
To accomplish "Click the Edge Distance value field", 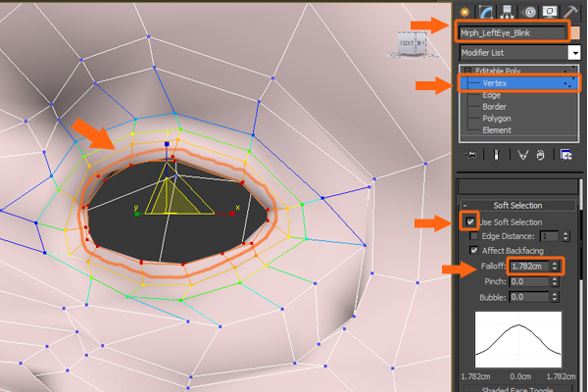I will (550, 236).
